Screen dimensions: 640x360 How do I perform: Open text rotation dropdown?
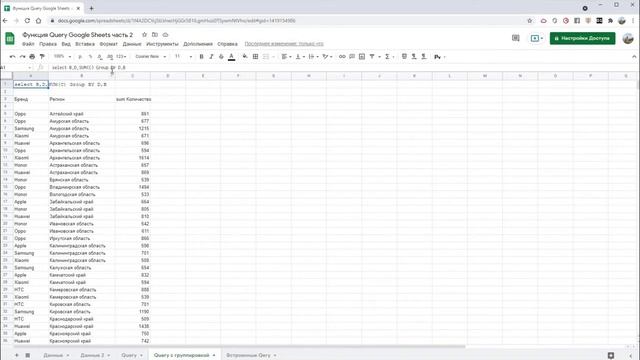tap(327, 57)
